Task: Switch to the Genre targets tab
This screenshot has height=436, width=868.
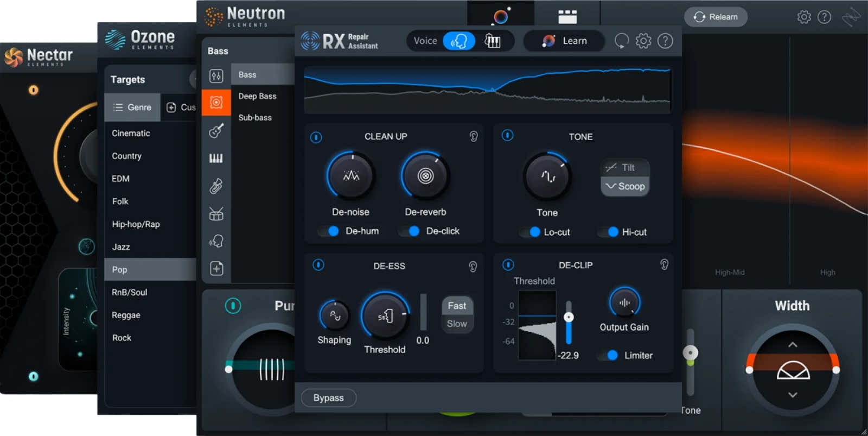Action: 132,108
